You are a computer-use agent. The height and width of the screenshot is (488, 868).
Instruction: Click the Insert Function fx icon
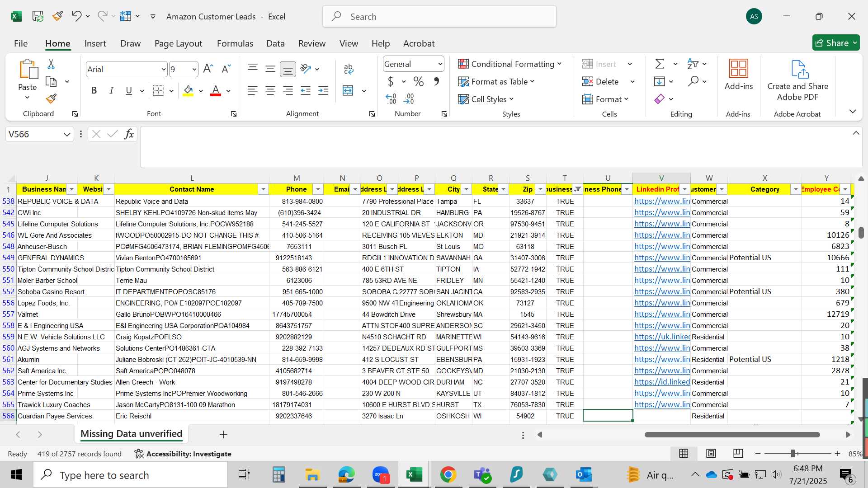pyautogui.click(x=129, y=134)
